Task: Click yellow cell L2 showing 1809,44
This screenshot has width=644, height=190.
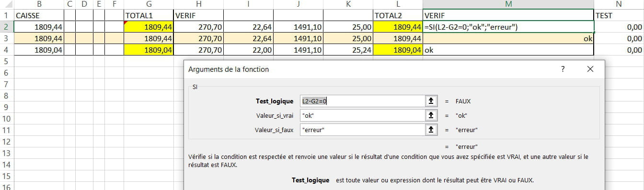Action: coord(398,27)
